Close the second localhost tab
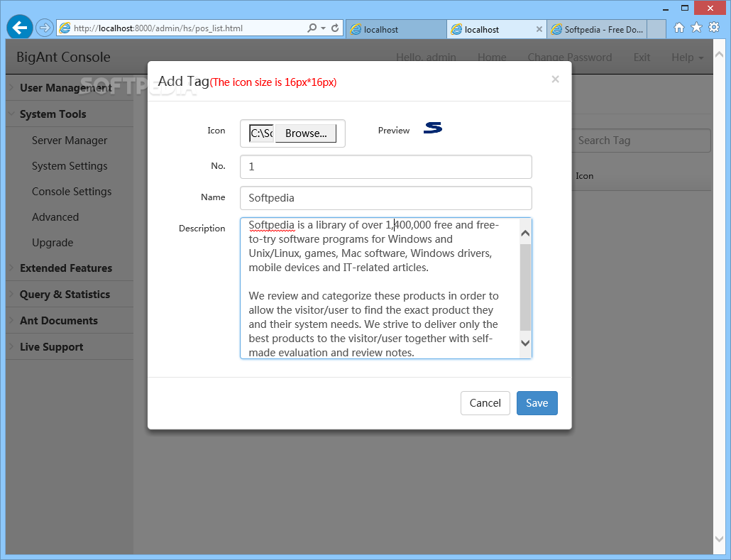Image resolution: width=731 pixels, height=560 pixels. 539,29
